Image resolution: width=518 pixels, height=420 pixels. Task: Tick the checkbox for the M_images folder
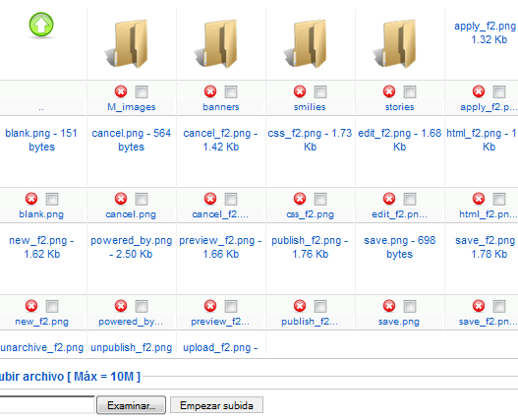[142, 91]
